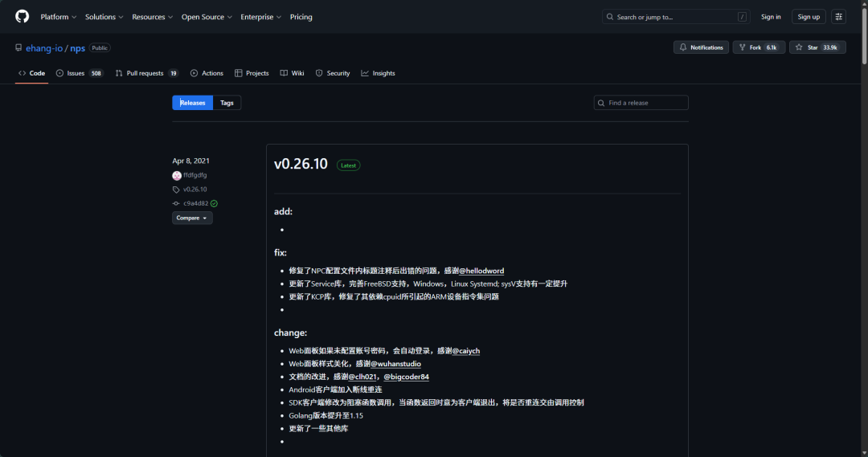Click the Search or jump to box
The image size is (868, 457).
(677, 17)
